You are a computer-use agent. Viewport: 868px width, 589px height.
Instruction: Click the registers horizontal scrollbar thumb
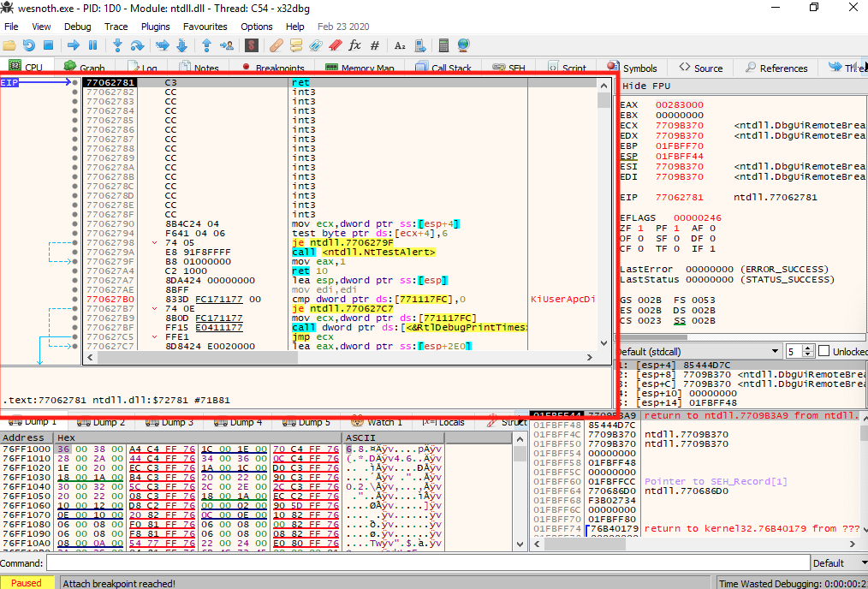point(651,337)
